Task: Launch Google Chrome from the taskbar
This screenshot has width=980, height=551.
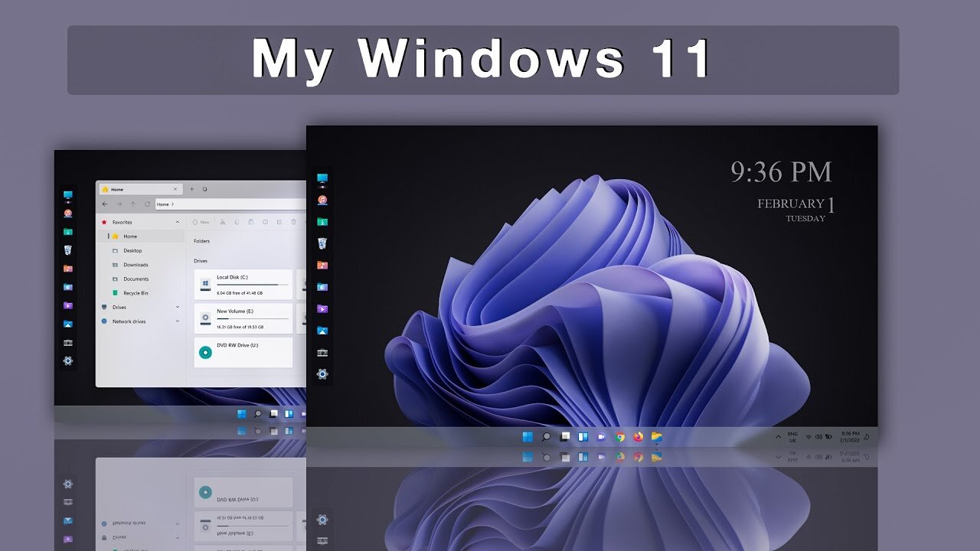Action: 620,437
